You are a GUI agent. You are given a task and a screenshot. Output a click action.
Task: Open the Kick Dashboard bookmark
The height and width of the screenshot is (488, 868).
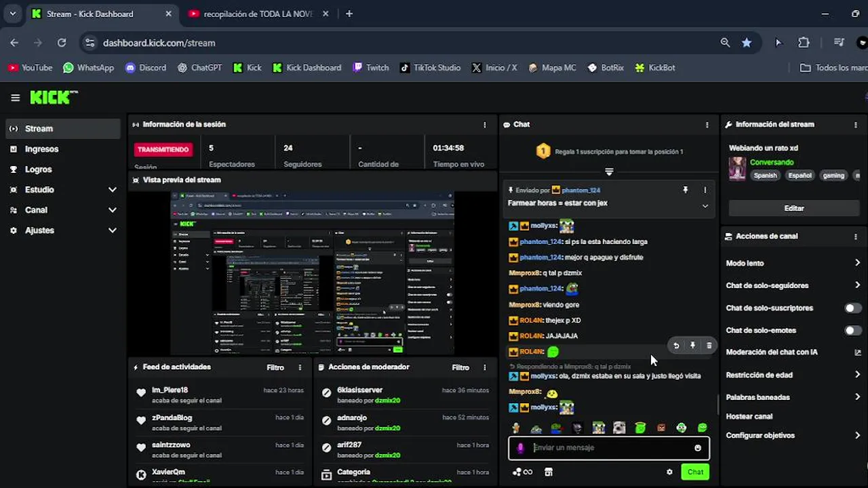(307, 68)
